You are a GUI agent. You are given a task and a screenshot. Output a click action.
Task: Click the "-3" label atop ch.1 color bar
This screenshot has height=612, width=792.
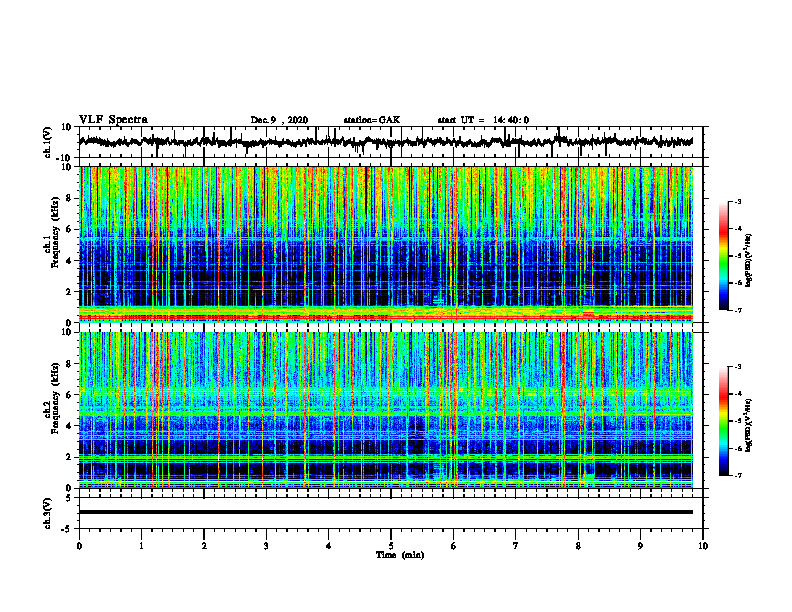click(737, 202)
